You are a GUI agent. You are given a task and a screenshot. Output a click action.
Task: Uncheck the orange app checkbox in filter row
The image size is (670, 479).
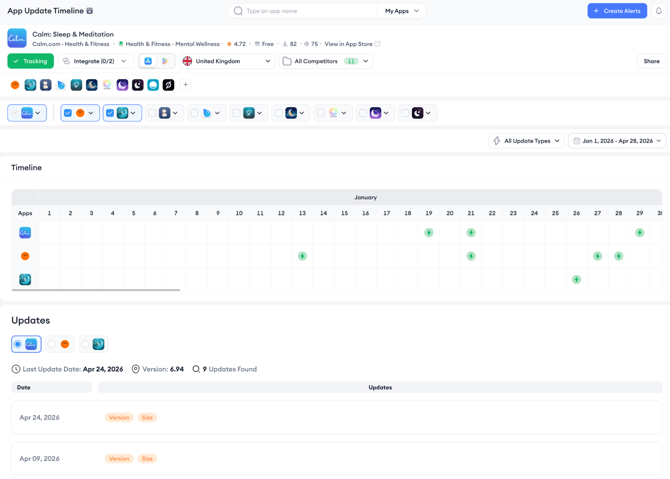[x=68, y=113]
